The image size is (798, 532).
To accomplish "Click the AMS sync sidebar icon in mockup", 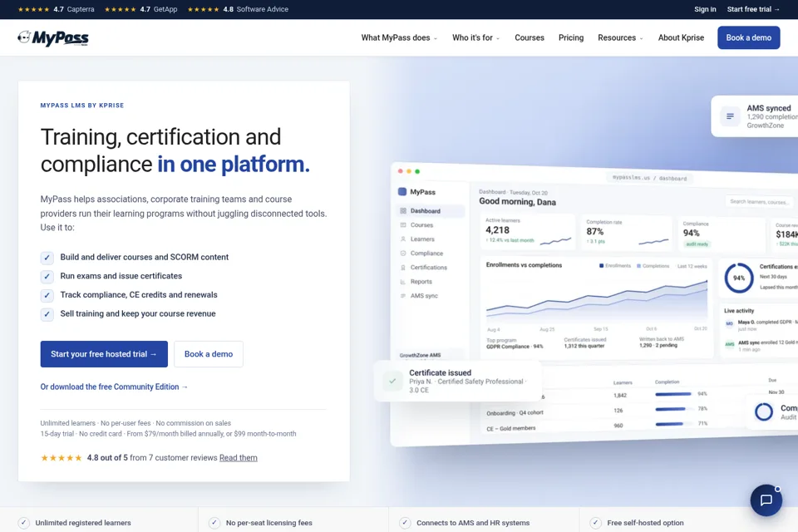I will pyautogui.click(x=403, y=296).
